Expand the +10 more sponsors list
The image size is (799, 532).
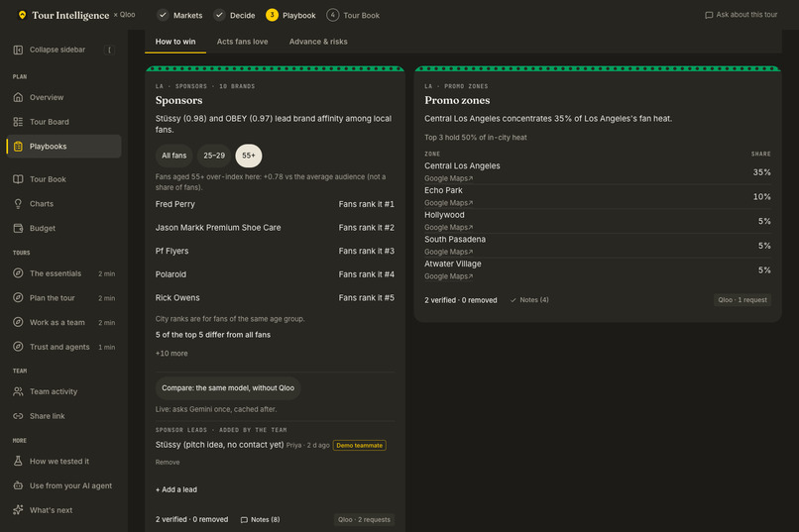point(171,354)
